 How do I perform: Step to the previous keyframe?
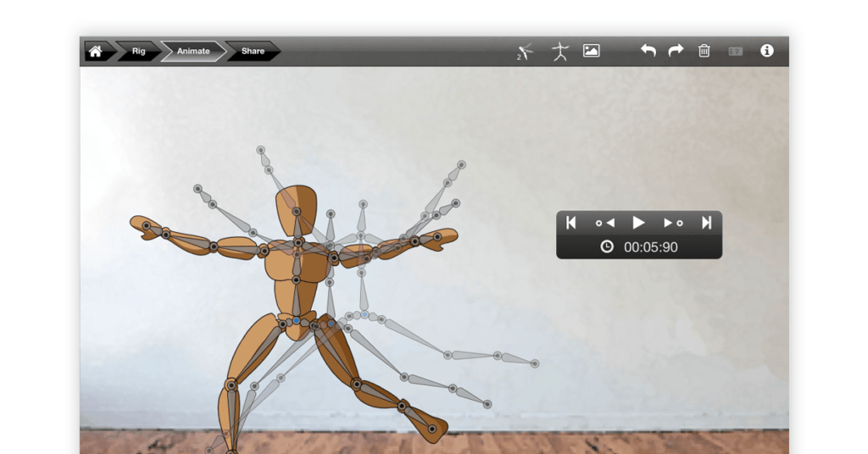[605, 223]
